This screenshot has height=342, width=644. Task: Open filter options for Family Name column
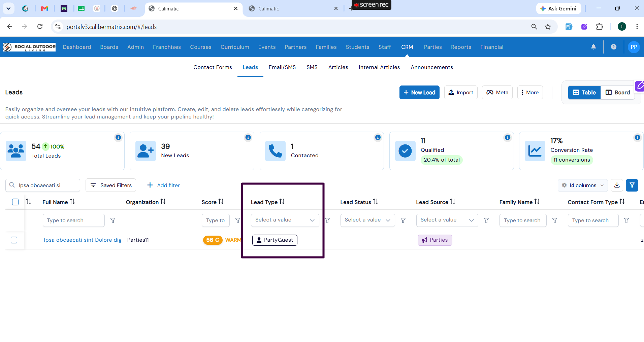point(555,220)
